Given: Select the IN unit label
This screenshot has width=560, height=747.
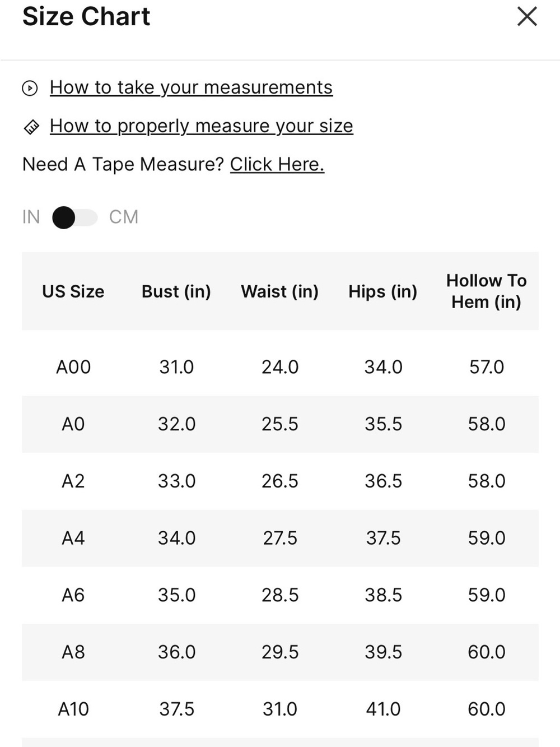Looking at the screenshot, I should coord(31,217).
